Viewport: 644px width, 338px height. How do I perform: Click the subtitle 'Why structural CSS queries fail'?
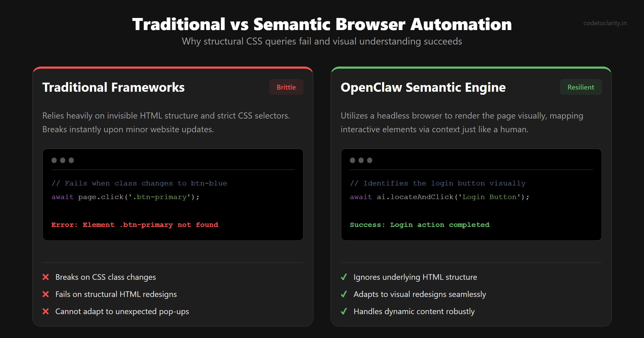(322, 41)
